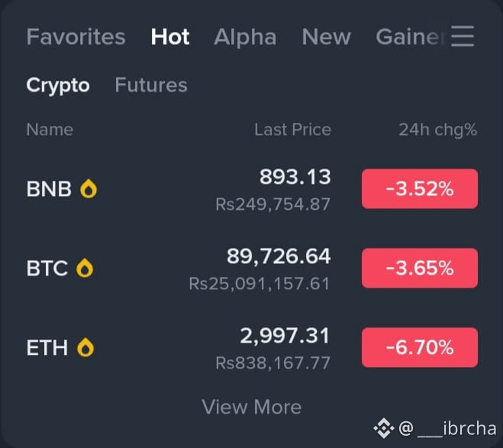Tap the Binance logo in the watermark

384,428
